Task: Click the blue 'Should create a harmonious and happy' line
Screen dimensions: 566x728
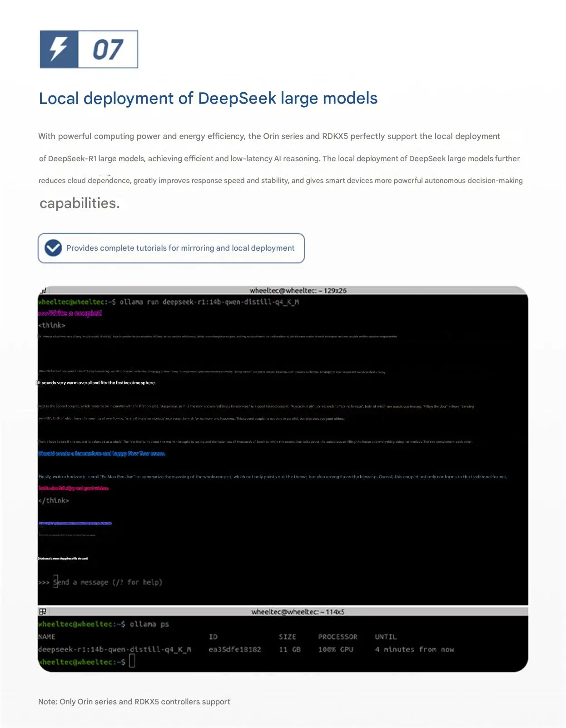Action: point(102,453)
